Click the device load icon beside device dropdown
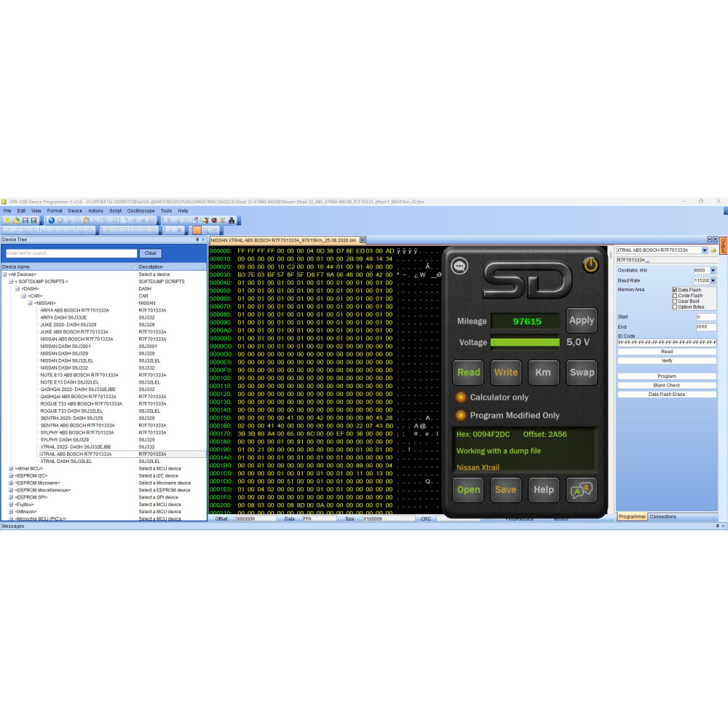This screenshot has height=728, width=728. point(714,250)
